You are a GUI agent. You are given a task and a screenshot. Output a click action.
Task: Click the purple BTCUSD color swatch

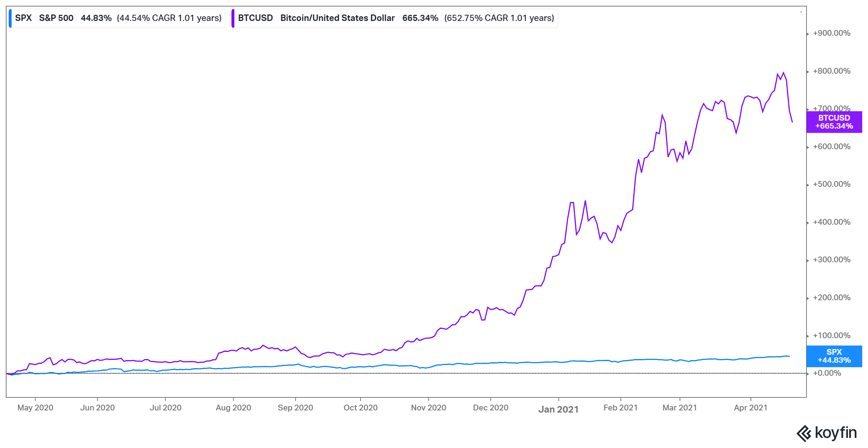pyautogui.click(x=233, y=18)
